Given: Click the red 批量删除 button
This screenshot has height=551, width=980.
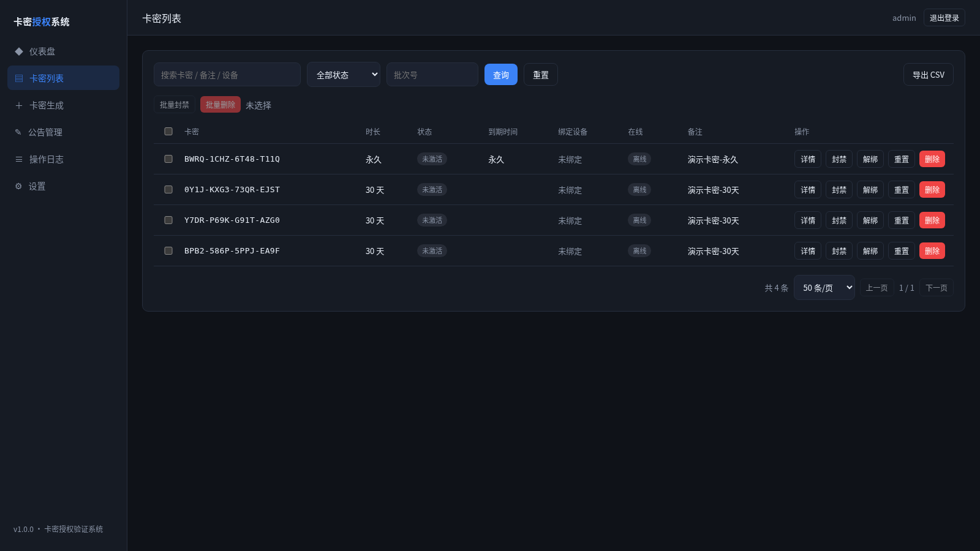Looking at the screenshot, I should [x=221, y=105].
